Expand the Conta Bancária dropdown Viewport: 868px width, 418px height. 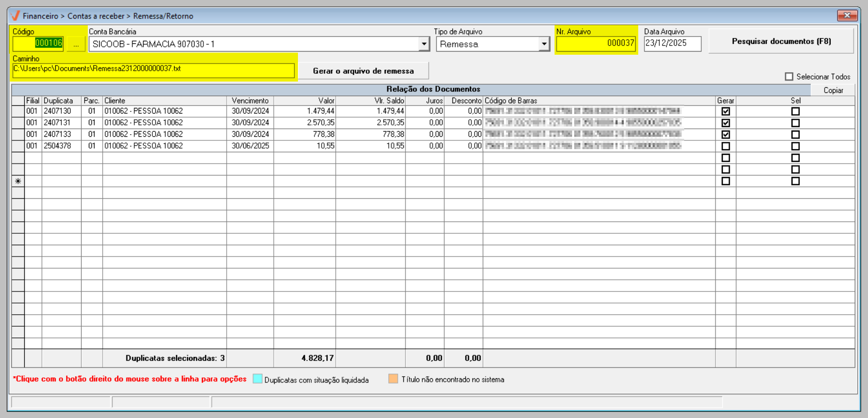click(x=424, y=44)
